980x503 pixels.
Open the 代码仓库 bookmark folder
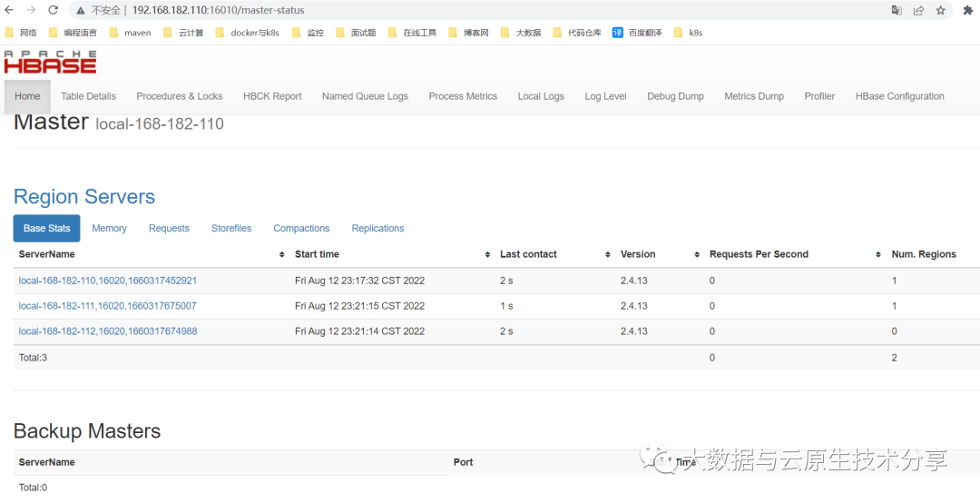(x=577, y=34)
